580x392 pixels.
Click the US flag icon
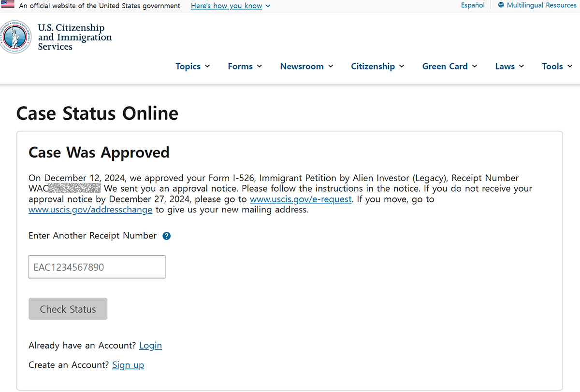click(8, 5)
